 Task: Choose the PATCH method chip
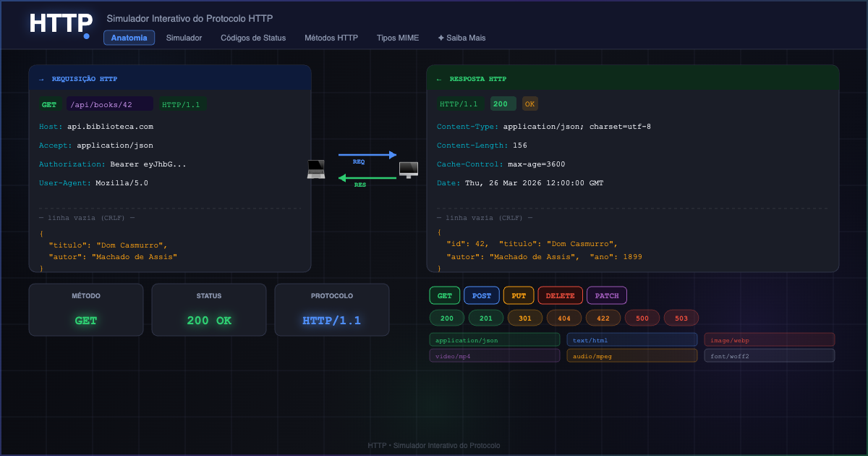click(x=607, y=295)
